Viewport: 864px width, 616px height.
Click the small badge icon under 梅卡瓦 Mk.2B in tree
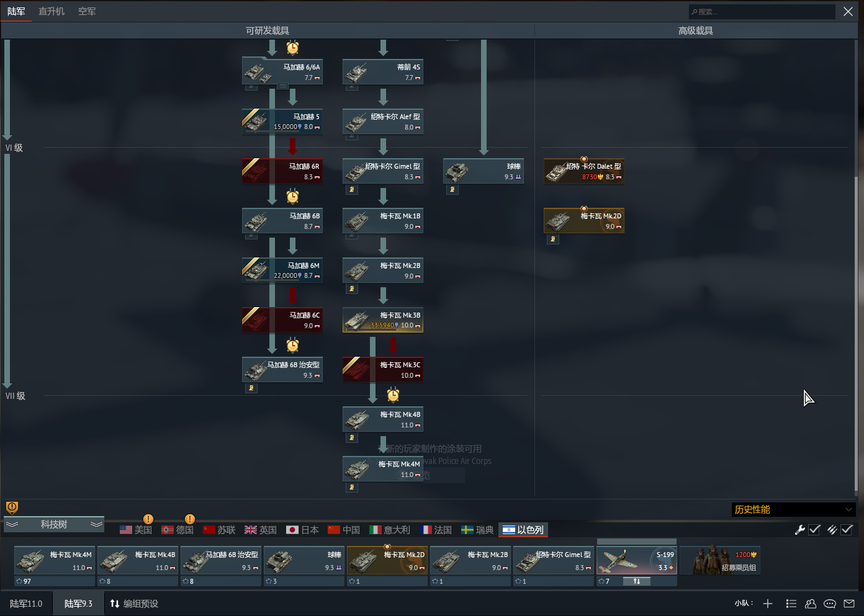click(352, 288)
